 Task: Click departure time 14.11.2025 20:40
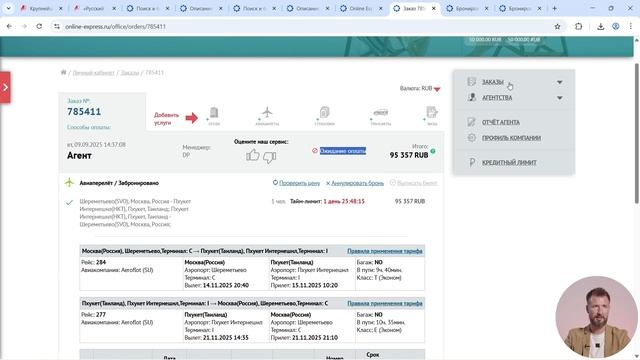(x=226, y=285)
